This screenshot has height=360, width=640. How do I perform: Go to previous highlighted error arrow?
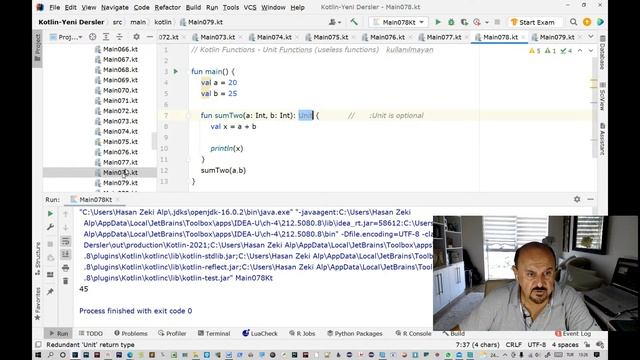580,51
